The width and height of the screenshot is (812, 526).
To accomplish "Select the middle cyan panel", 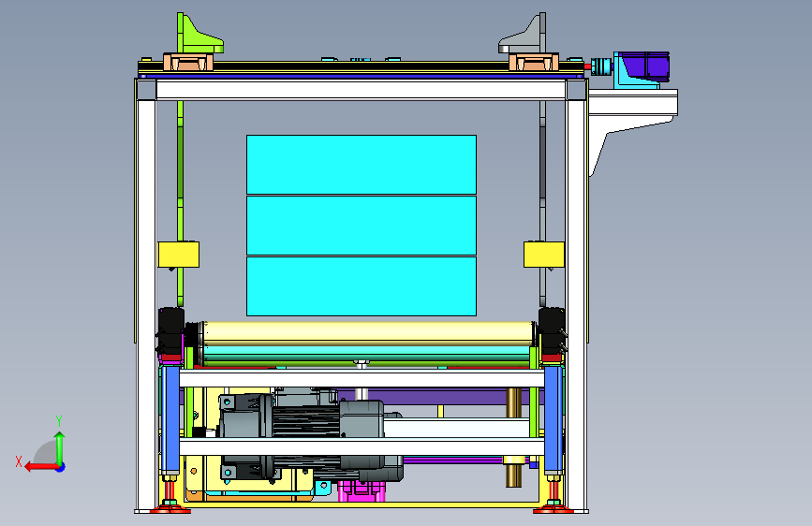I will tap(362, 226).
